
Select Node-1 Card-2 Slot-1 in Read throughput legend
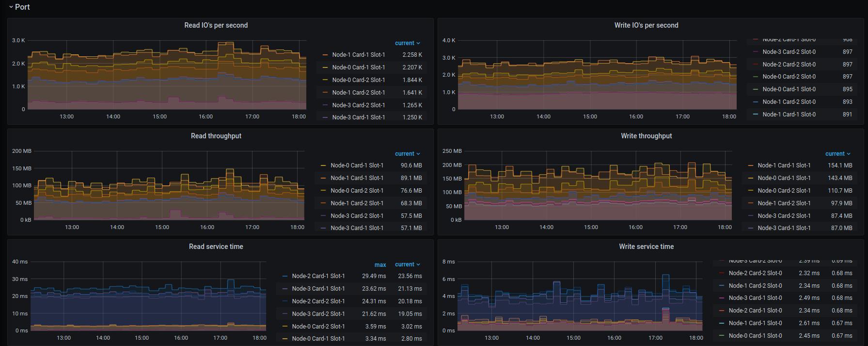[x=357, y=203]
